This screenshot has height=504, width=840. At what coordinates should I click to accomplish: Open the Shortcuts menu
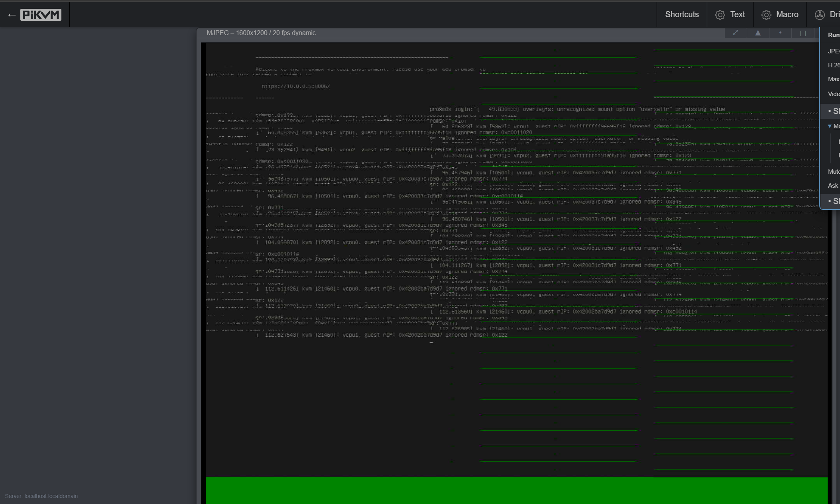tap(682, 15)
